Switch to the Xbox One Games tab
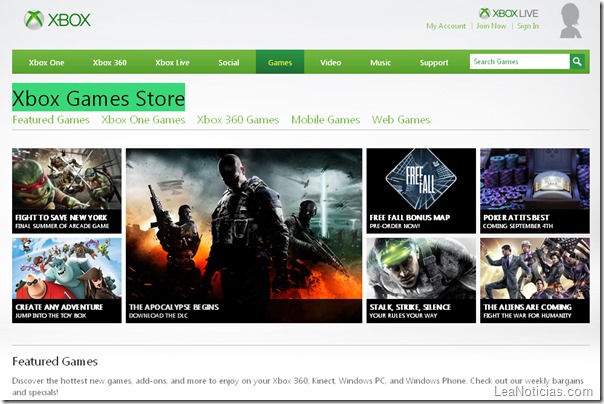 click(x=143, y=120)
